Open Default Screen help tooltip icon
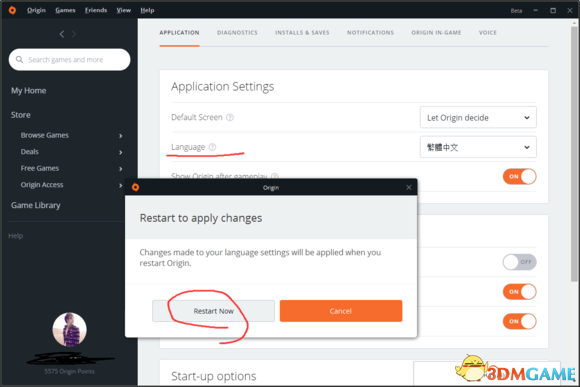The height and width of the screenshot is (387, 580). pyautogui.click(x=230, y=117)
